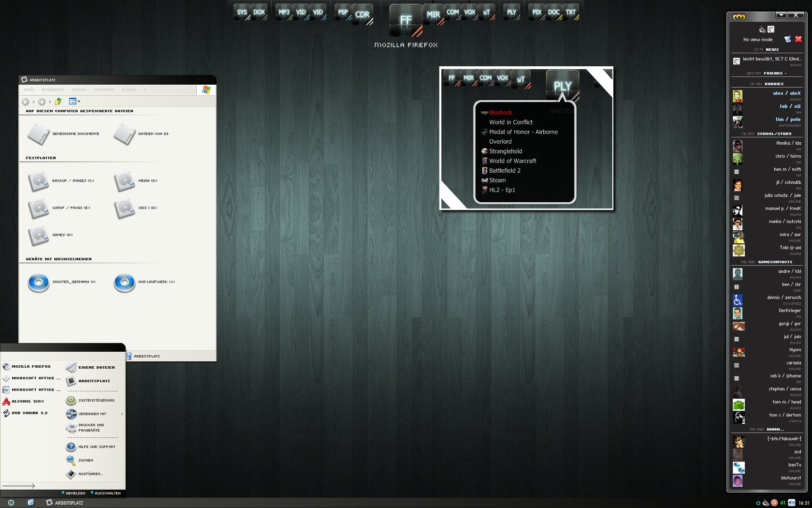This screenshot has width=812, height=508.
Task: Select contact alex / aleX in Buddies
Action: [767, 96]
